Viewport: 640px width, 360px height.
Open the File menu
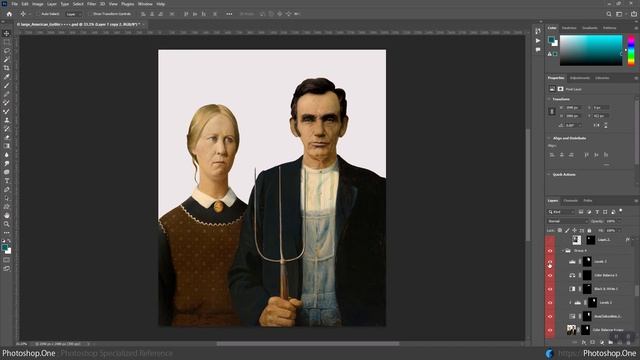[14, 4]
